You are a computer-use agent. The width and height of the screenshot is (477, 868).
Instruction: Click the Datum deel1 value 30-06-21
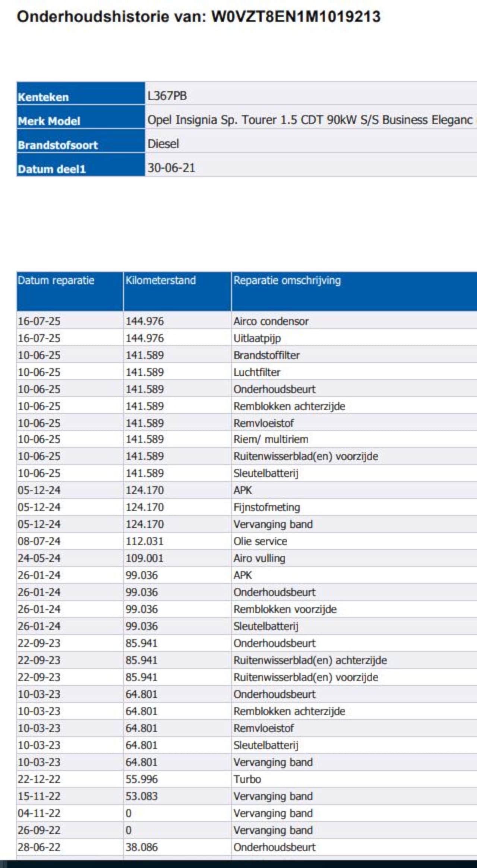point(171,168)
